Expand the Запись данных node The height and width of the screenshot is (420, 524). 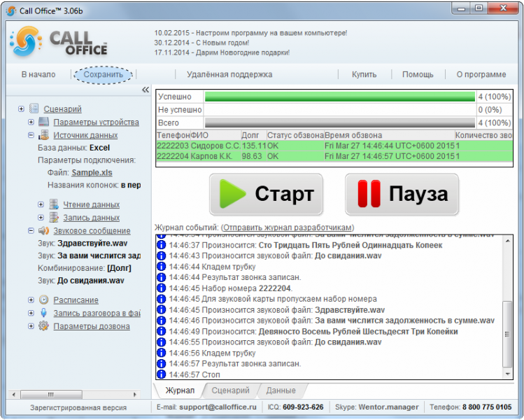[41, 218]
